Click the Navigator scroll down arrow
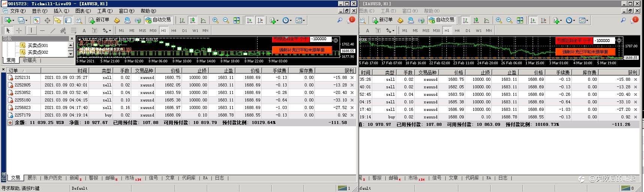This screenshot has height=192, width=644. click(71, 54)
